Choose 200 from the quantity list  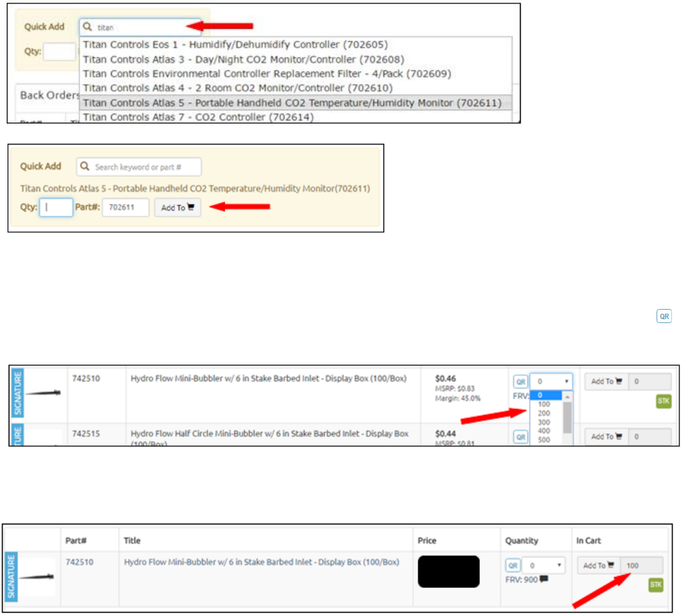(x=545, y=413)
